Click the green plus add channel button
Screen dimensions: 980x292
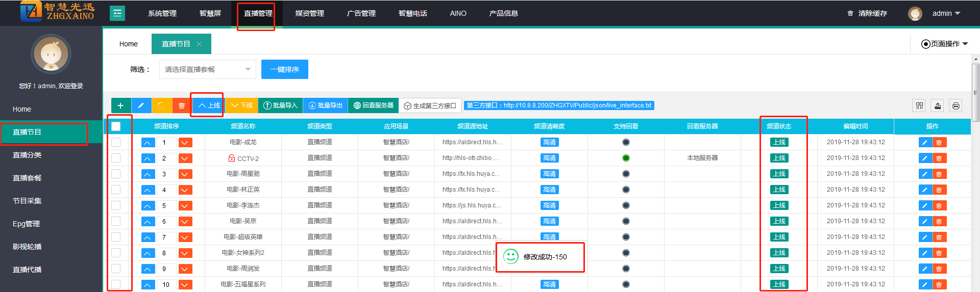click(x=120, y=105)
